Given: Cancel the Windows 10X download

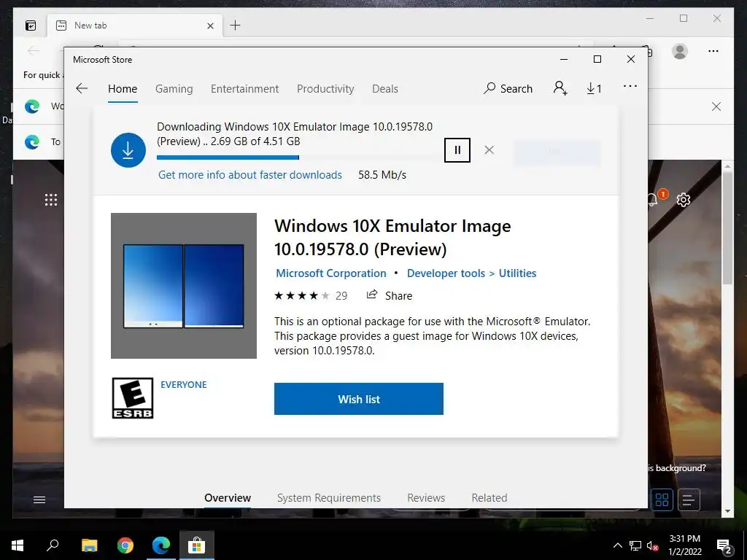Looking at the screenshot, I should 489,150.
